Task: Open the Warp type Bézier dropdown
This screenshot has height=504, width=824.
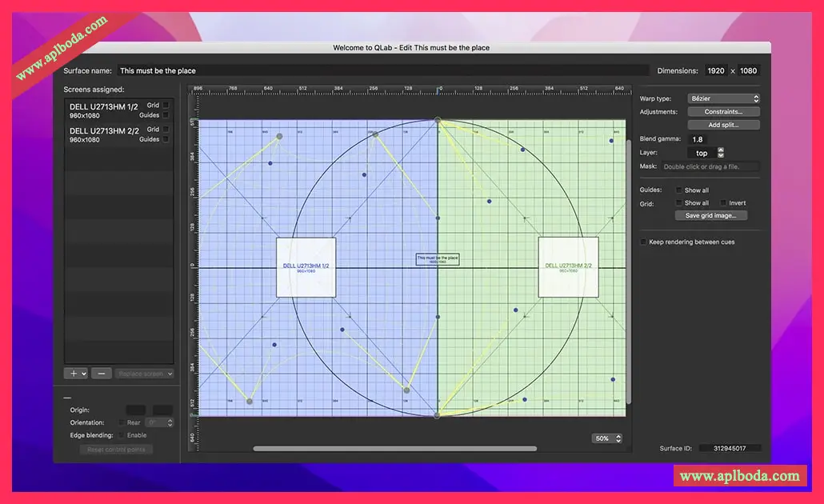Action: click(723, 98)
